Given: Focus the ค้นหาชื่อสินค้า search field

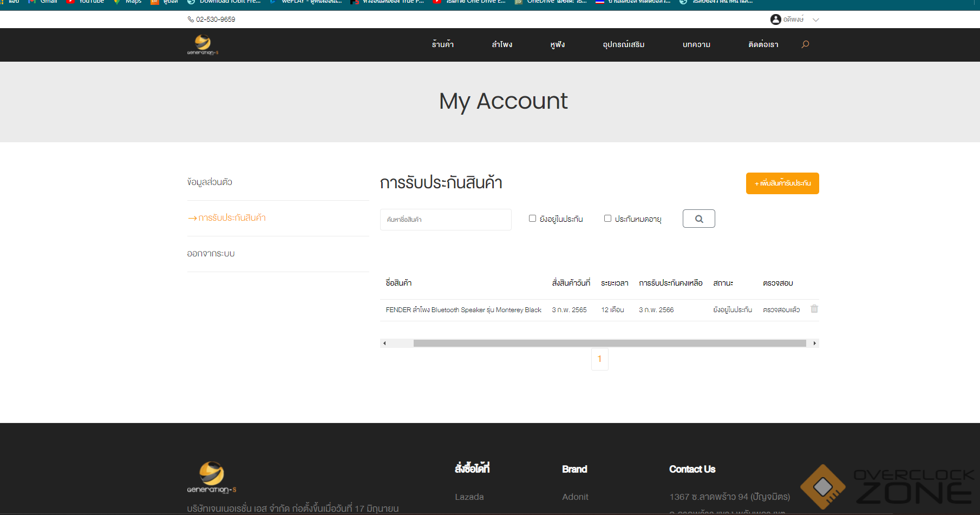Looking at the screenshot, I should coord(446,220).
